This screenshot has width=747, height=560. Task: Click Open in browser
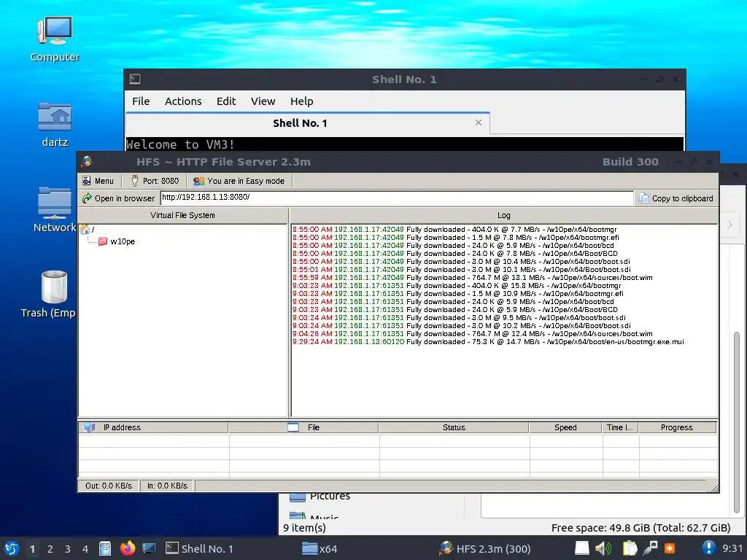pyautogui.click(x=119, y=198)
